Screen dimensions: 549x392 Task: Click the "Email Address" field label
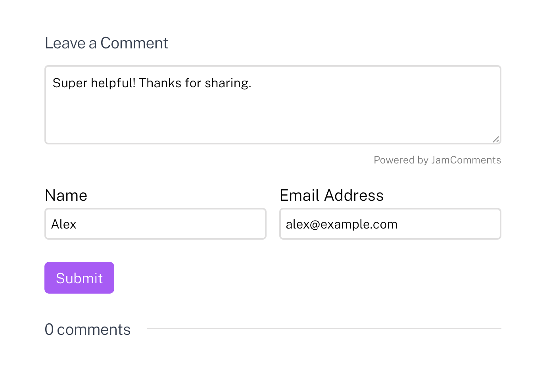coord(332,195)
